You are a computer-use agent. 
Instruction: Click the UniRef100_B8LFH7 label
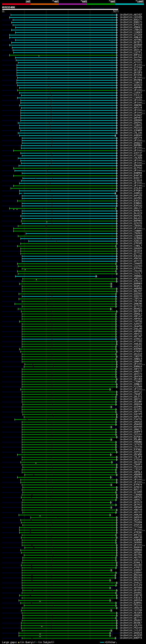pyautogui.click(x=131, y=291)
